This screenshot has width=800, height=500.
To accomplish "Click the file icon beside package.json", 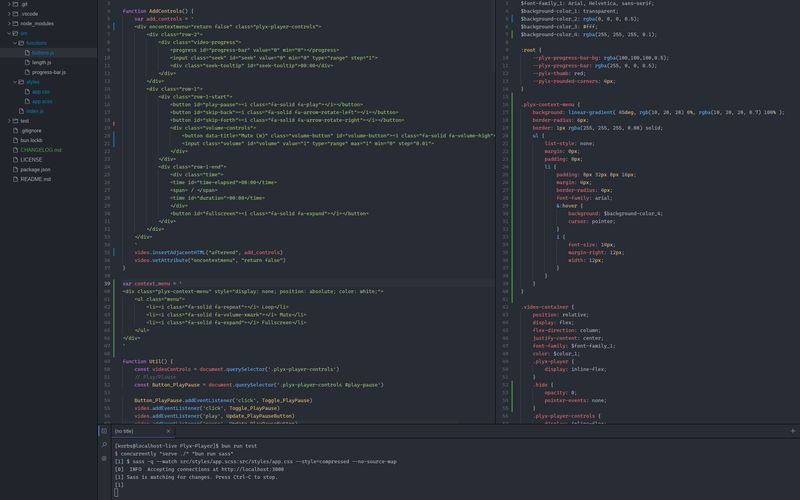I will pos(15,169).
